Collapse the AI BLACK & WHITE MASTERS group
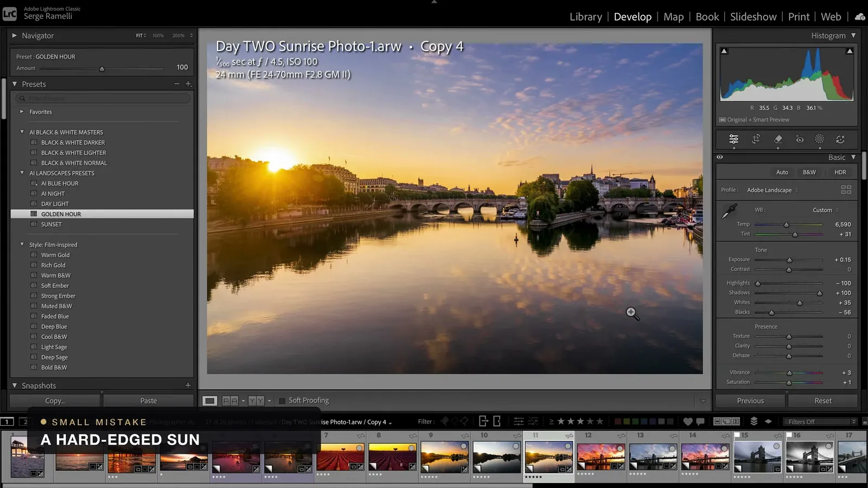868x488 pixels. (x=22, y=132)
